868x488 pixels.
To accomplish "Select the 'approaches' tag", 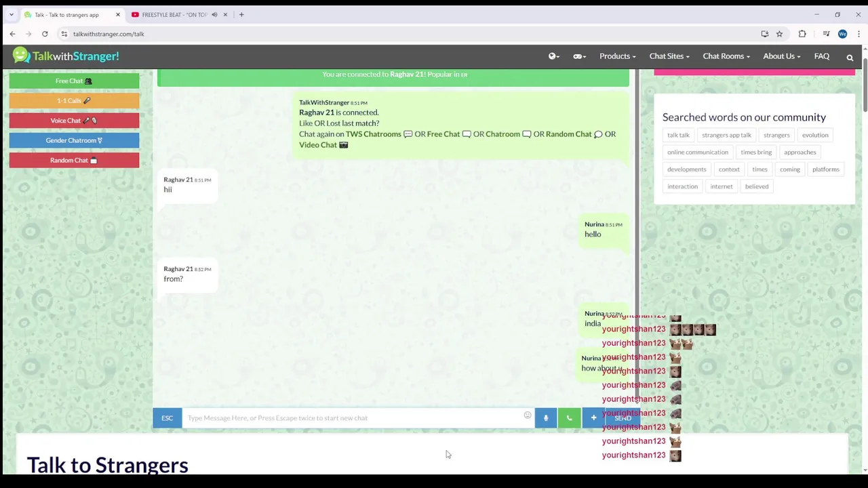I will click(800, 152).
